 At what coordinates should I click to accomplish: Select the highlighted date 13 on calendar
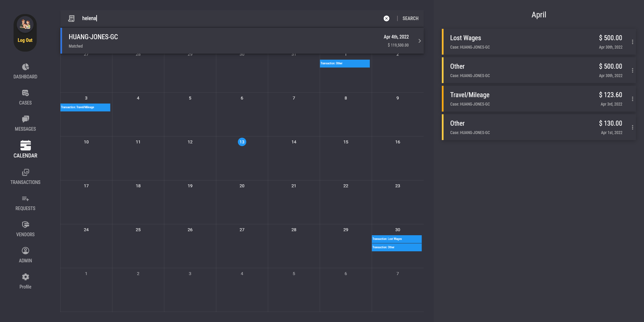coord(242,142)
